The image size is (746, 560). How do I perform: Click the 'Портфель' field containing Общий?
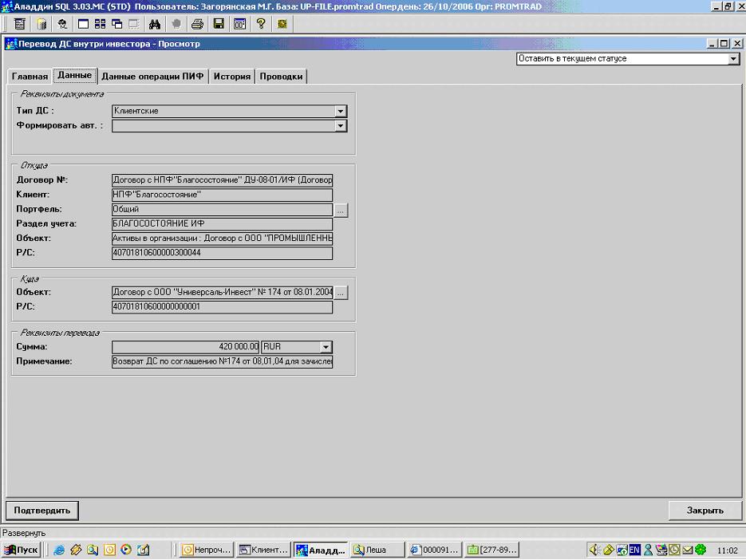222,209
